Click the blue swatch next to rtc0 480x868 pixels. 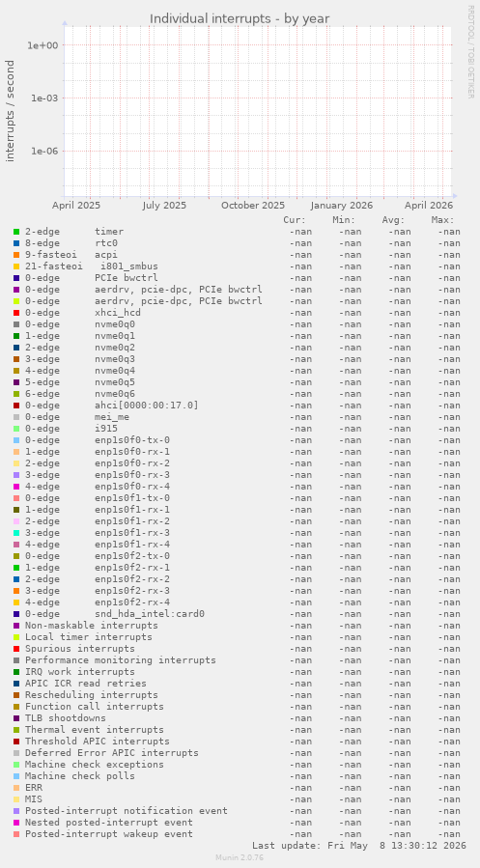coord(16,243)
